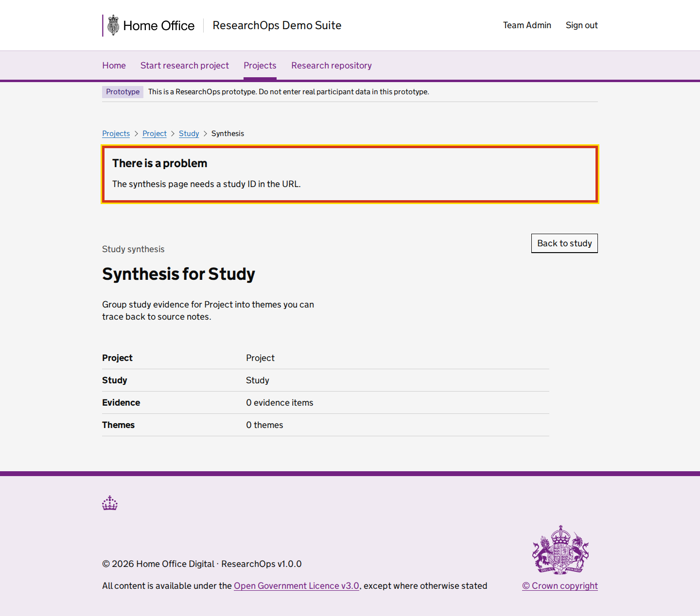Image resolution: width=700 pixels, height=616 pixels.
Task: Click the ResearchOps Demo Suite title
Action: click(277, 25)
